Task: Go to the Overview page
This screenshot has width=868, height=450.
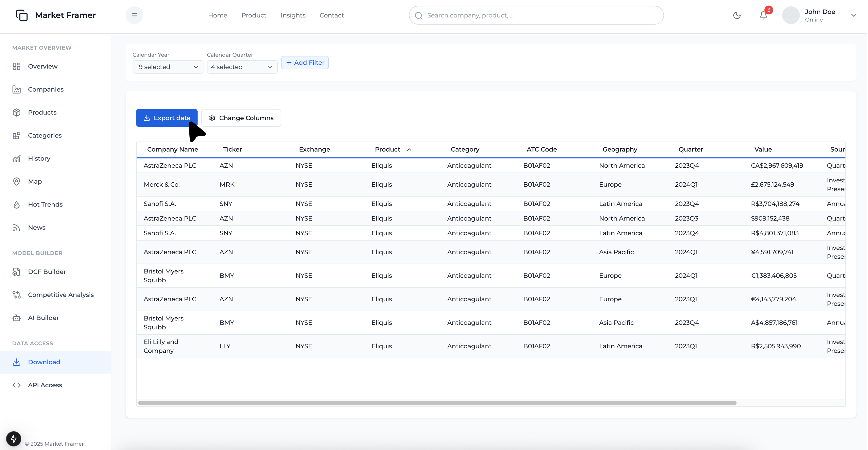Action: click(55, 66)
